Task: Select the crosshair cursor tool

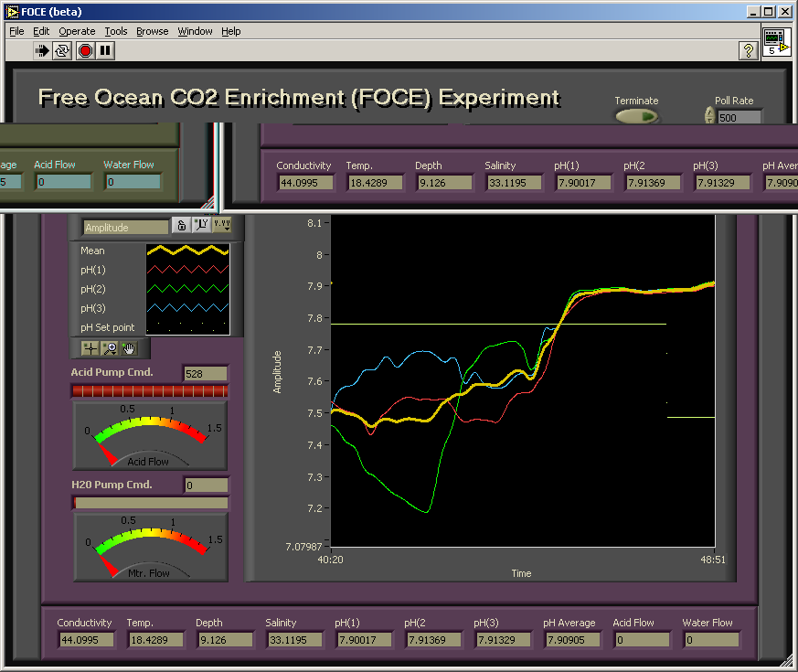Action: coord(90,348)
